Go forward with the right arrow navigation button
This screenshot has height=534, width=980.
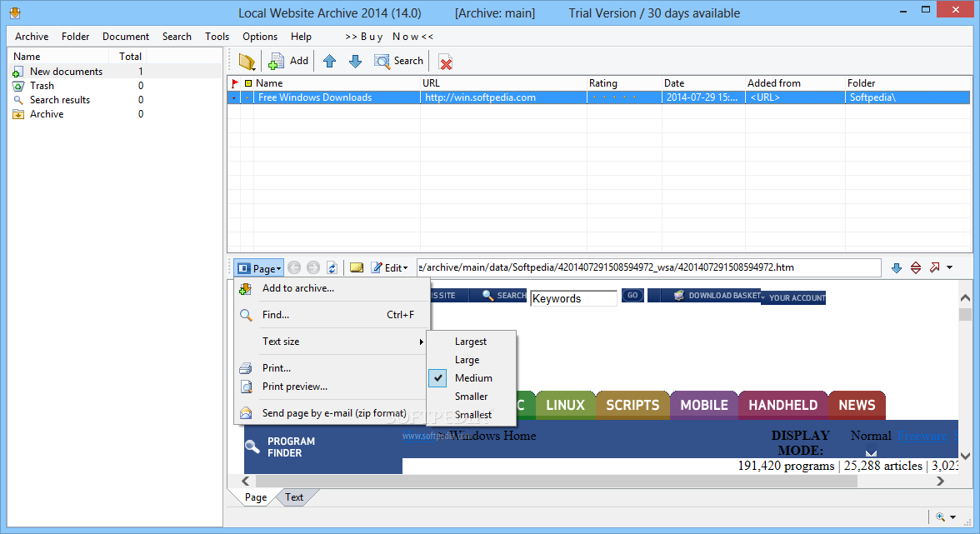click(x=313, y=268)
